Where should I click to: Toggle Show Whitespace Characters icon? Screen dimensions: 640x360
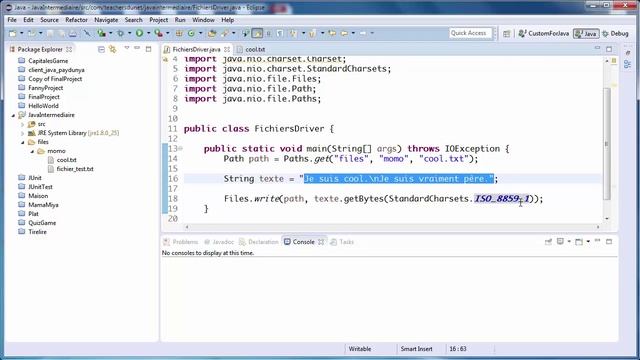[x=280, y=33]
